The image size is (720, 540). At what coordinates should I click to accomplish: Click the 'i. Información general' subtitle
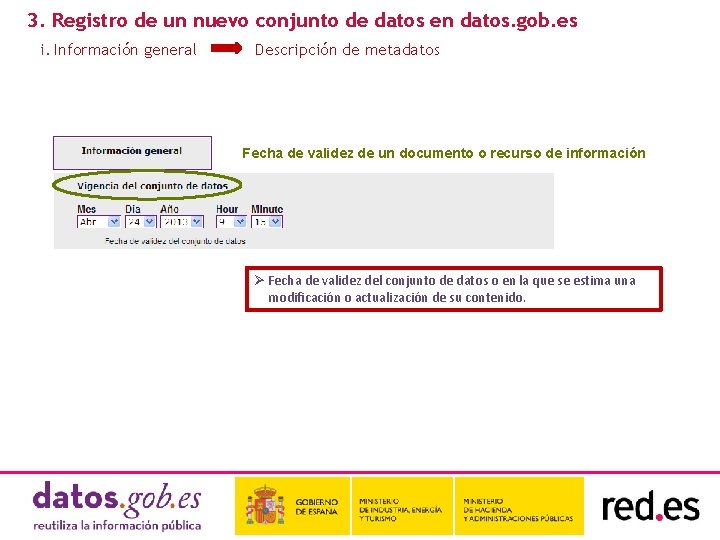pyautogui.click(x=118, y=50)
